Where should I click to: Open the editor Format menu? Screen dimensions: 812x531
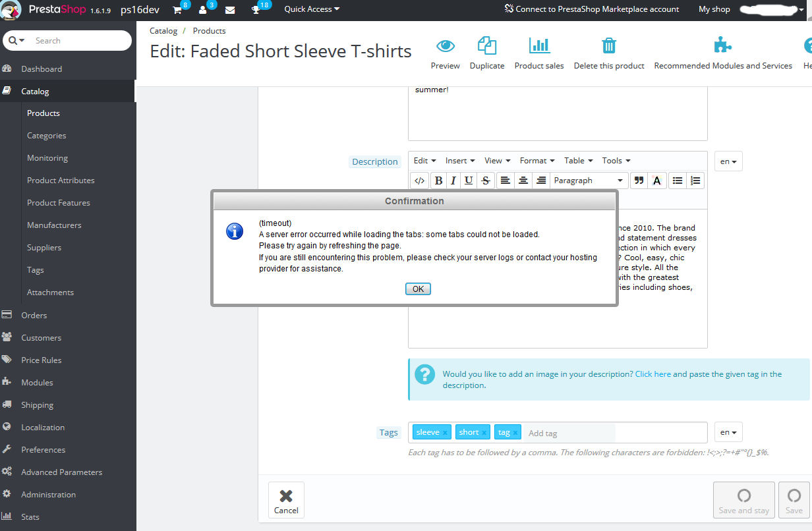537,160
